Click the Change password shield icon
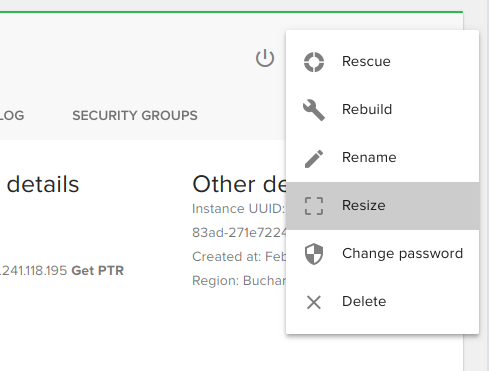Image resolution: width=489 pixels, height=371 pixels. tap(314, 254)
